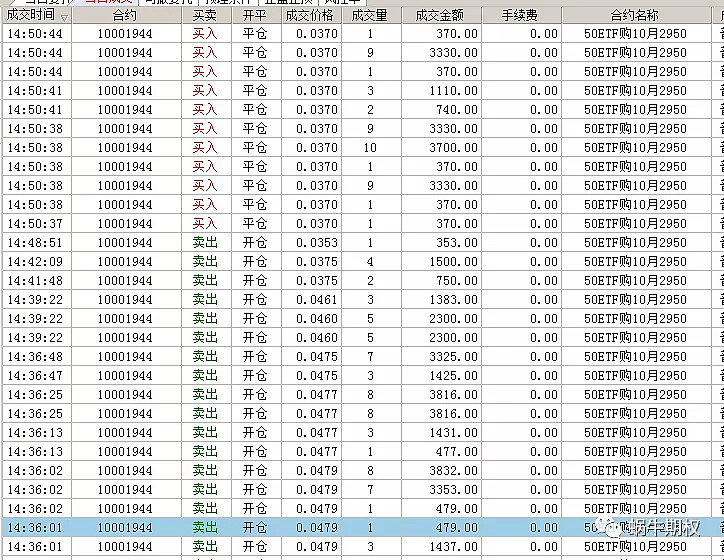The image size is (724, 560).
Task: Click 买入 in the 14:50:37 row
Action: [205, 224]
